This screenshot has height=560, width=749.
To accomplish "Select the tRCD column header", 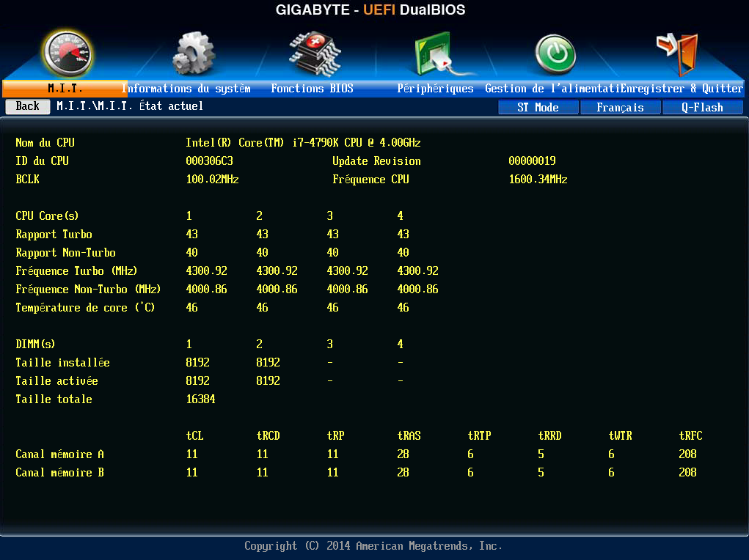I will pyautogui.click(x=268, y=436).
